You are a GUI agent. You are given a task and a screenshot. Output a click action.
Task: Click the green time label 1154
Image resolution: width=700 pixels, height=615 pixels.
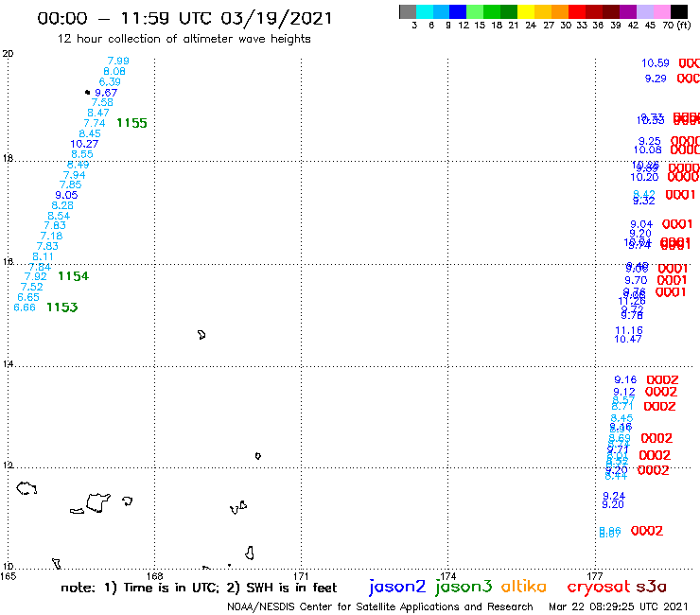[x=73, y=276]
